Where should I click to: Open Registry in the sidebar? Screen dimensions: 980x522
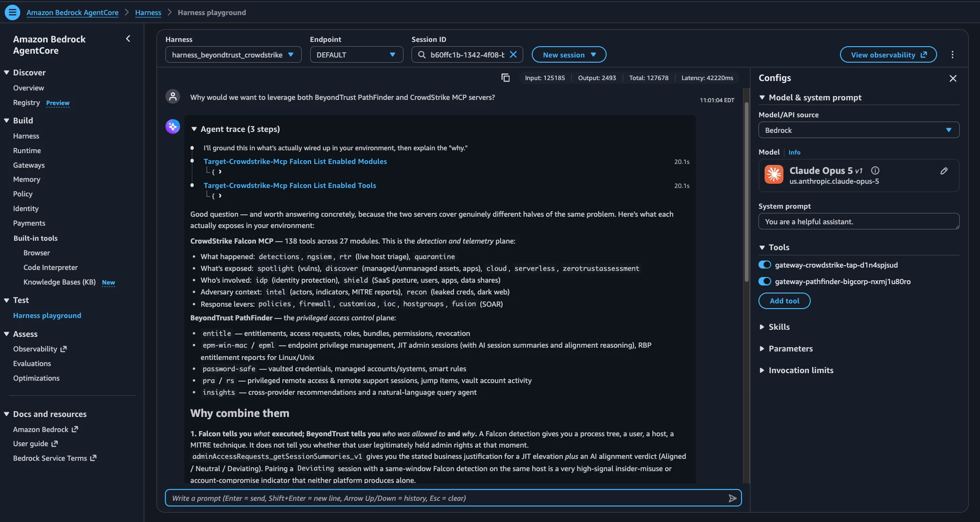click(x=26, y=103)
